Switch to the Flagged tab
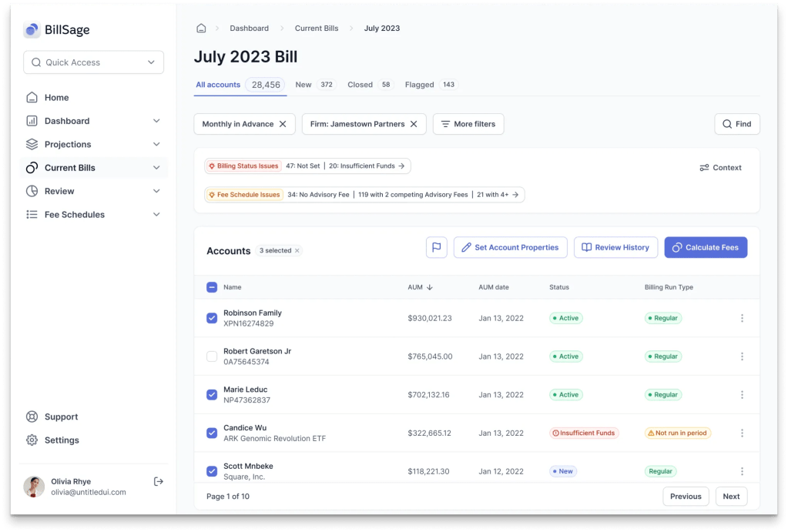This screenshot has width=788, height=532. click(x=420, y=85)
